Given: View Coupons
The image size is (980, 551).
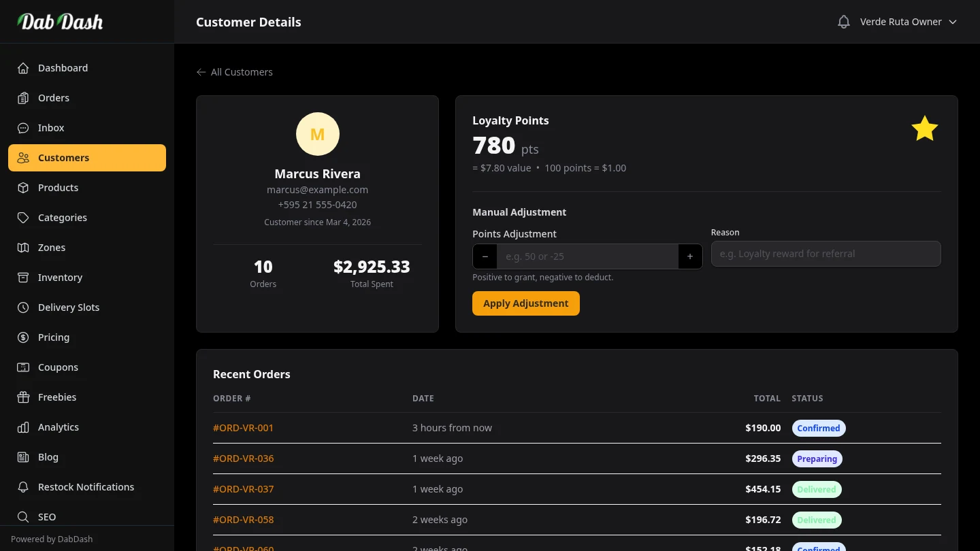Looking at the screenshot, I should [x=58, y=367].
